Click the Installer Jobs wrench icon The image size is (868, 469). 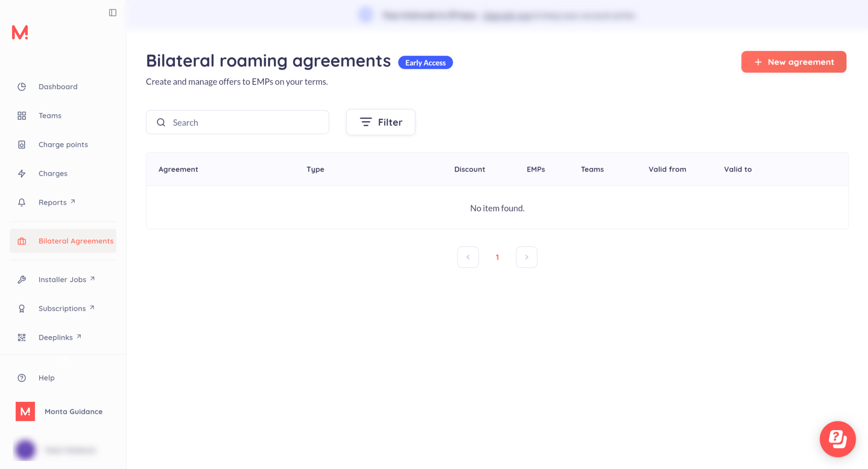(x=22, y=280)
